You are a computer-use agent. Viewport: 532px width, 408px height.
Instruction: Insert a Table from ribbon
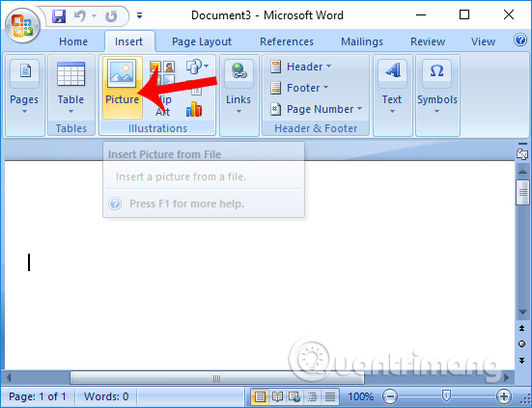70,88
